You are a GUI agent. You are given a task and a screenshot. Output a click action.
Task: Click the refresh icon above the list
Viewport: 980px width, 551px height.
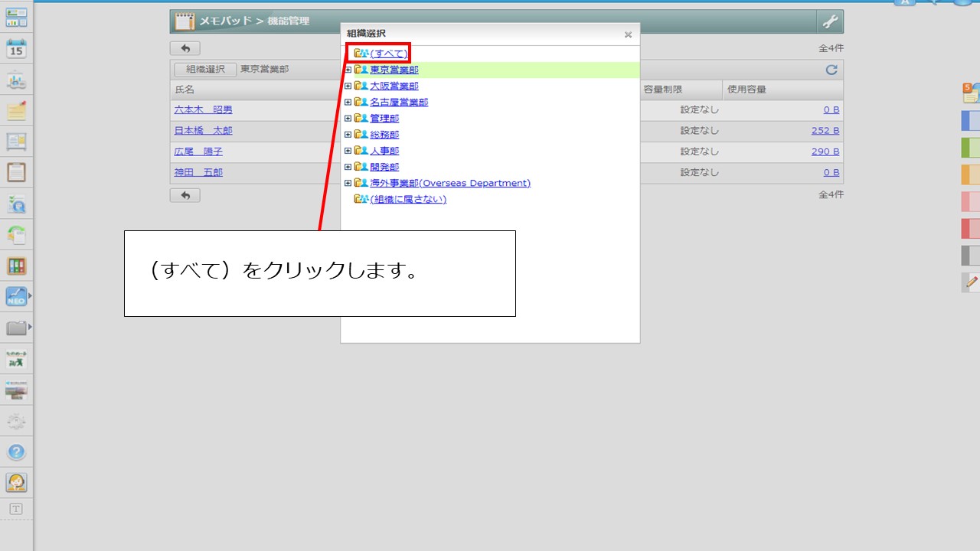pos(831,70)
